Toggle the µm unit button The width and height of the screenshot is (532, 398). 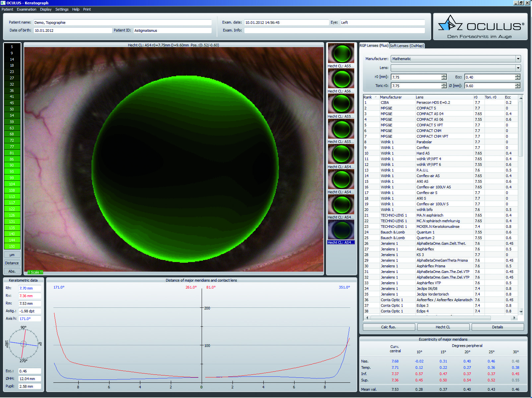pos(12,255)
